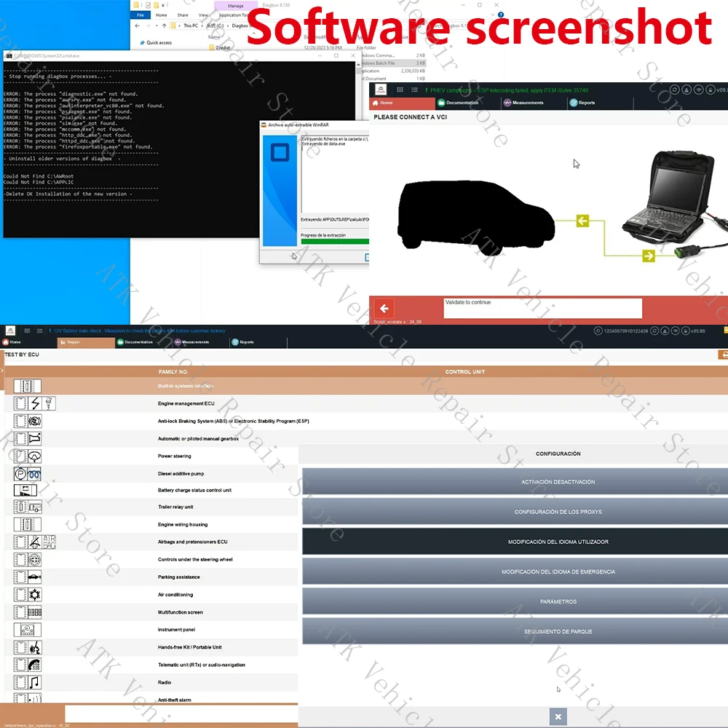Click MODIFICACIÓN DEL IDIOMA DE EMERGENCIA
This screenshot has width=728, height=728.
(515, 571)
